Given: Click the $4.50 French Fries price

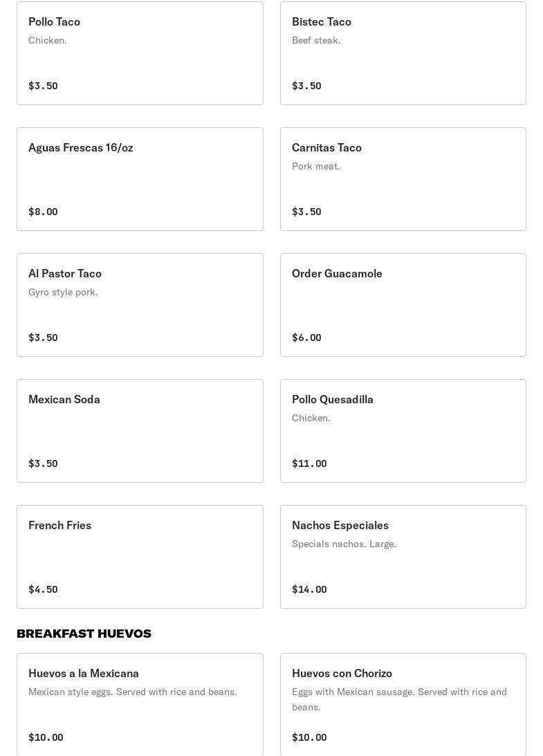Looking at the screenshot, I should coord(43,589).
